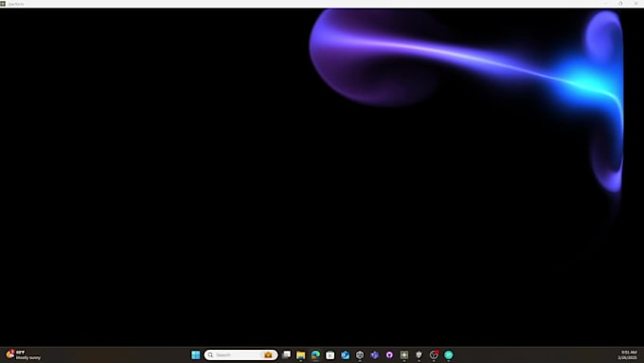644x363 pixels.
Task: Click the taskbar Search box
Action: click(241, 354)
